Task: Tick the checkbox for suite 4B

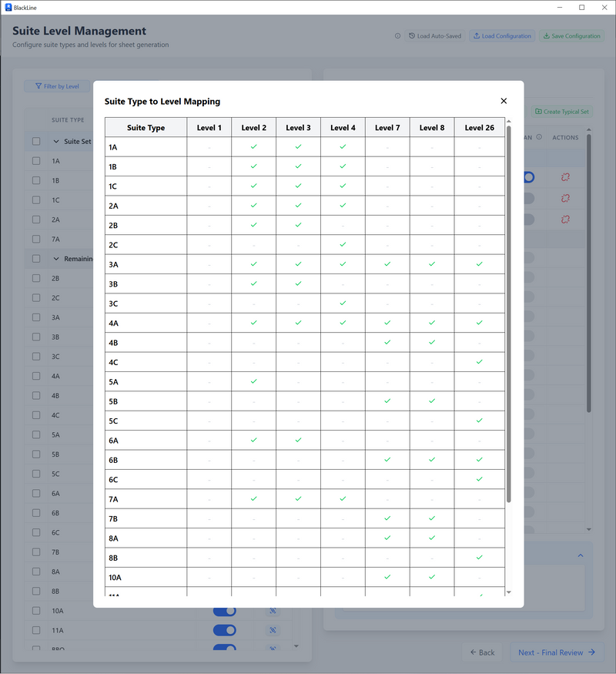Action: [x=36, y=395]
